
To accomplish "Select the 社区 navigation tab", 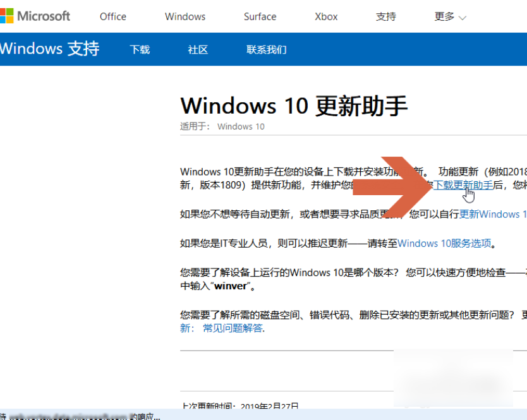I will (x=198, y=49).
